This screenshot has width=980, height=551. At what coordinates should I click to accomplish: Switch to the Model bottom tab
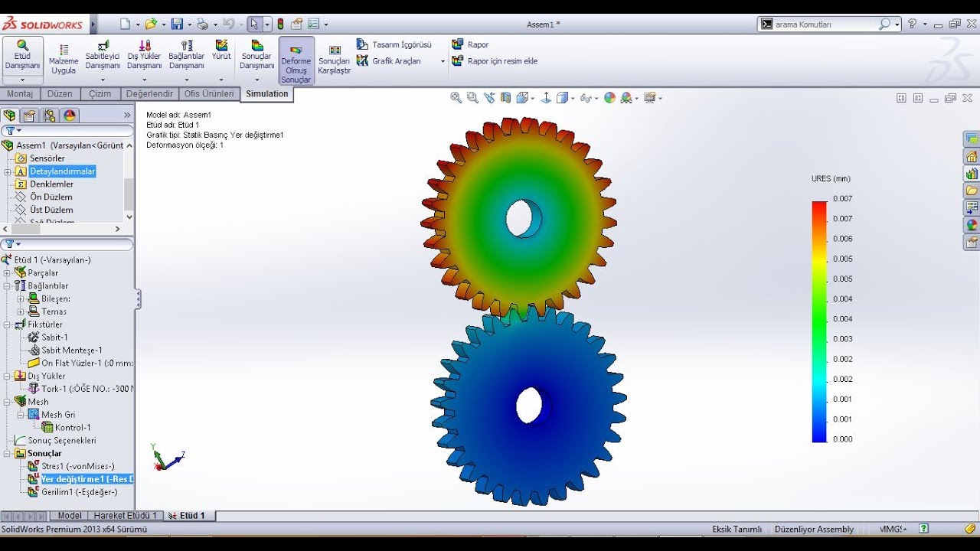pyautogui.click(x=70, y=516)
